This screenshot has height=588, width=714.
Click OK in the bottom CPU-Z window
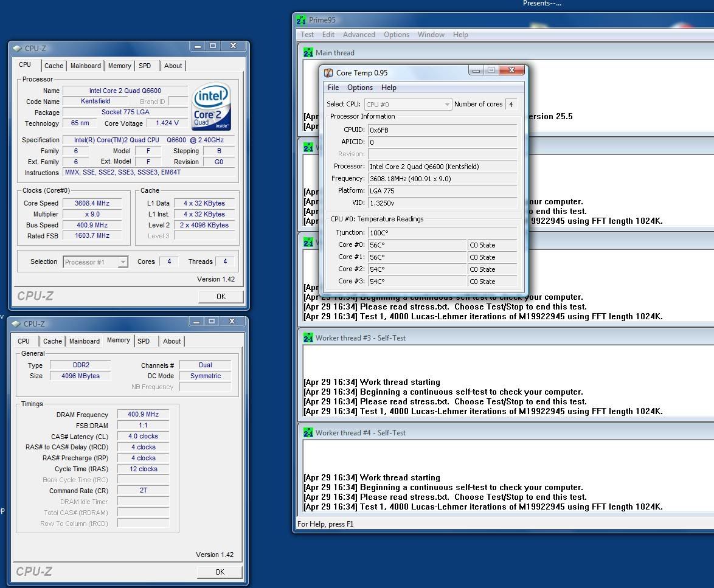pos(220,572)
